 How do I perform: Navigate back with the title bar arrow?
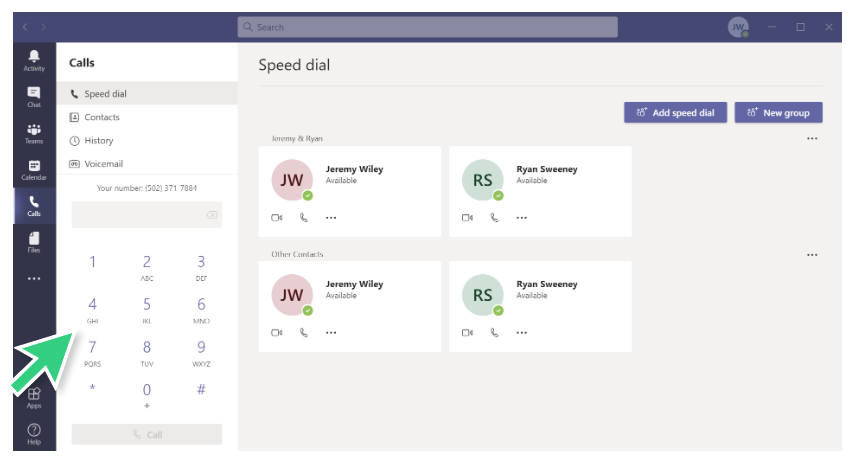pos(25,27)
